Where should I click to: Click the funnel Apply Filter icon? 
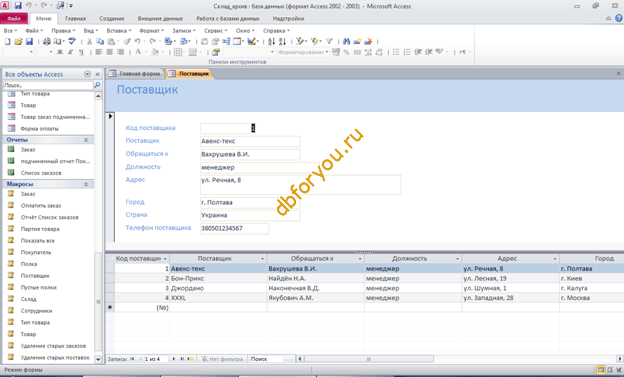pos(329,41)
